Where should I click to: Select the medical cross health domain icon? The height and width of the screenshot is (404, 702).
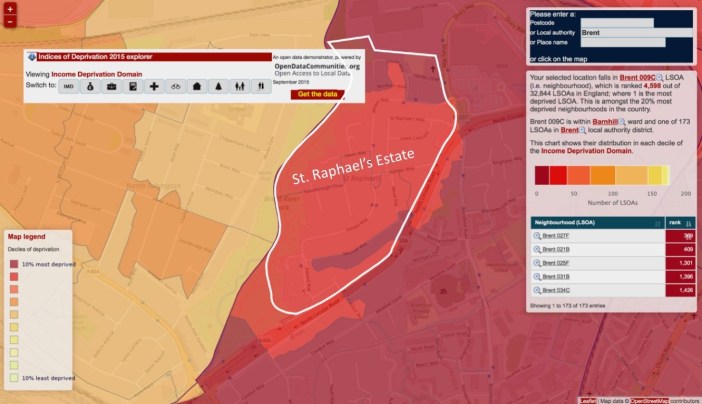(x=154, y=87)
